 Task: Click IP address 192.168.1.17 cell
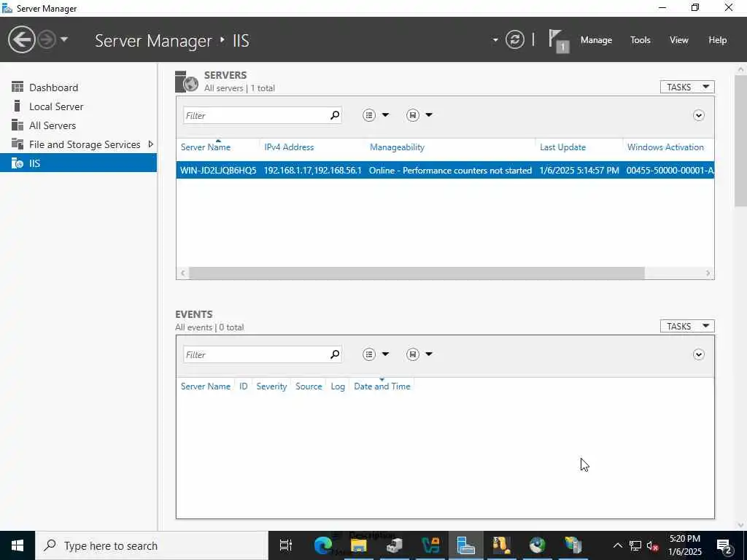click(x=312, y=170)
